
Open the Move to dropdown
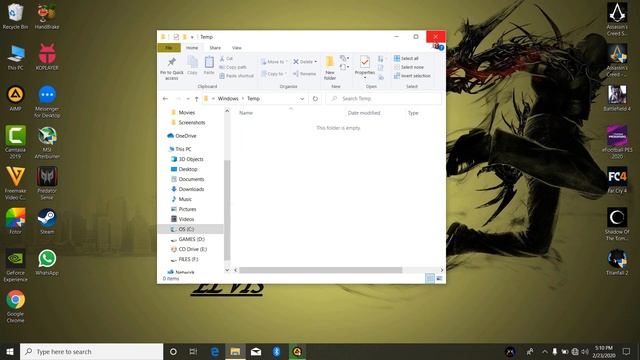point(274,62)
